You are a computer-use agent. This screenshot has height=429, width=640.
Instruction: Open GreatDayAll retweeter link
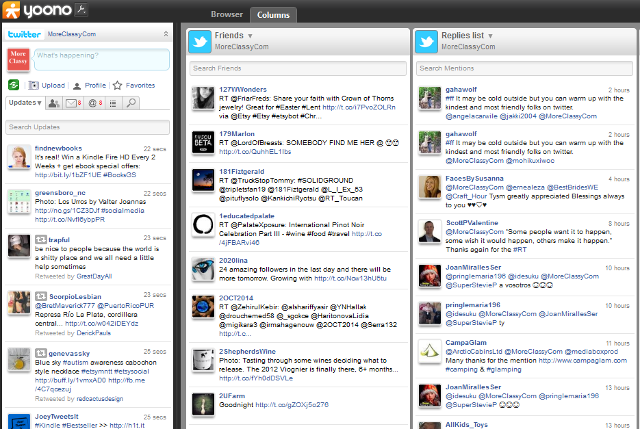click(x=94, y=276)
